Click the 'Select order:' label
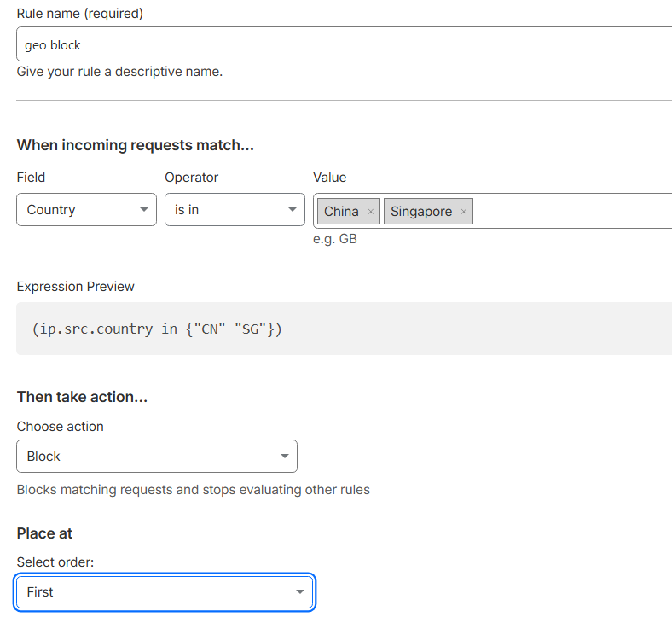Image resolution: width=672 pixels, height=623 pixels. click(x=55, y=562)
